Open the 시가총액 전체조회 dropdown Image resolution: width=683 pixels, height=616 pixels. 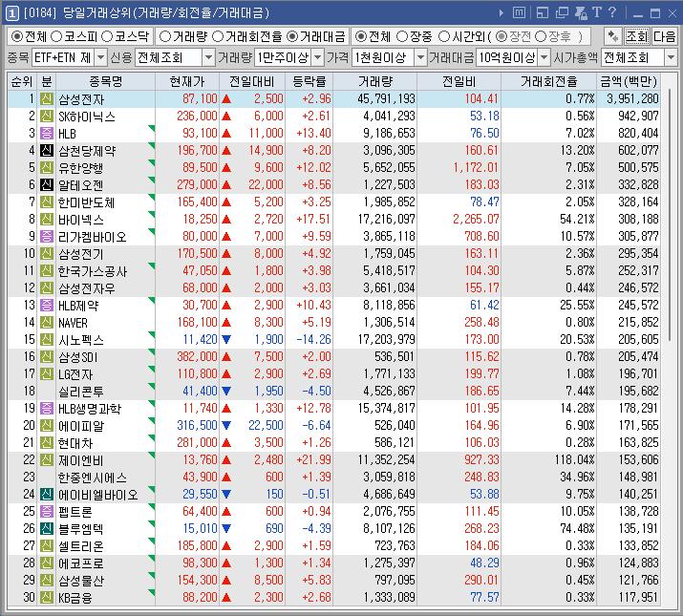pos(671,57)
